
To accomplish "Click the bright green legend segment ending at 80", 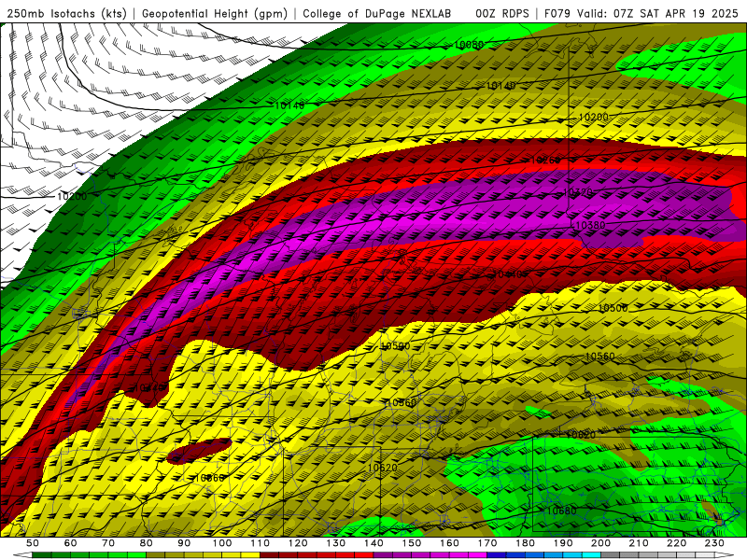I will [x=136, y=555].
